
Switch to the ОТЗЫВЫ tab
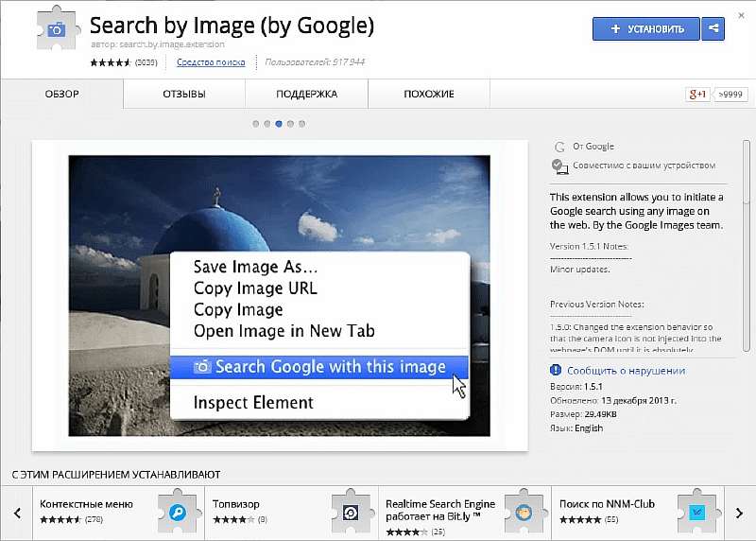[184, 95]
